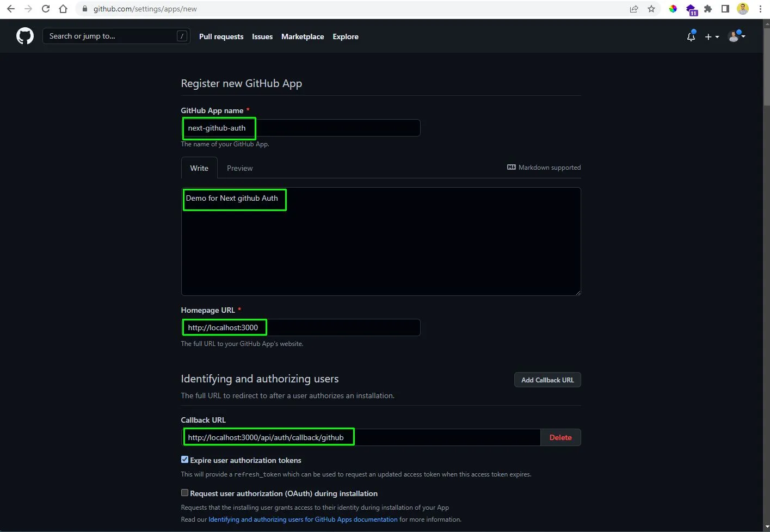Click the refresh_token code text
This screenshot has height=532, width=770.
(257, 474)
